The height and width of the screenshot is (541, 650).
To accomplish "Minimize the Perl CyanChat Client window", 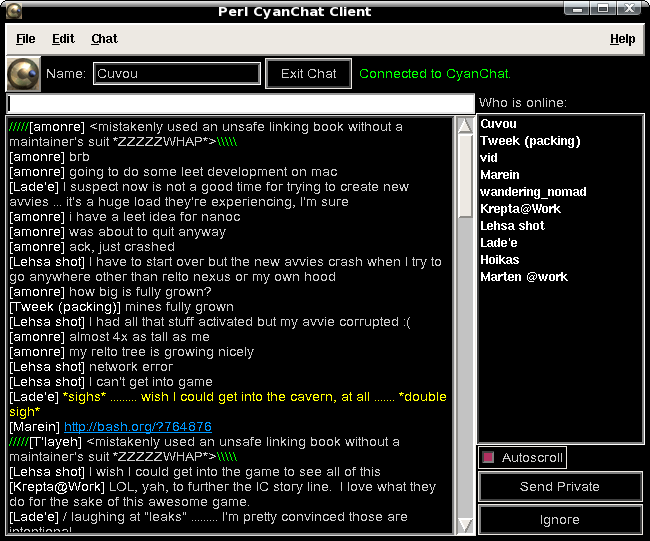I will coord(577,8).
